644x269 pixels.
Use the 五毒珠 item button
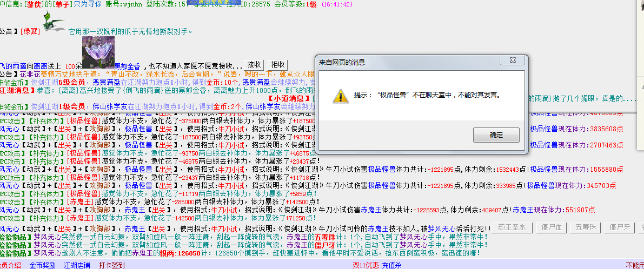[x=585, y=227]
